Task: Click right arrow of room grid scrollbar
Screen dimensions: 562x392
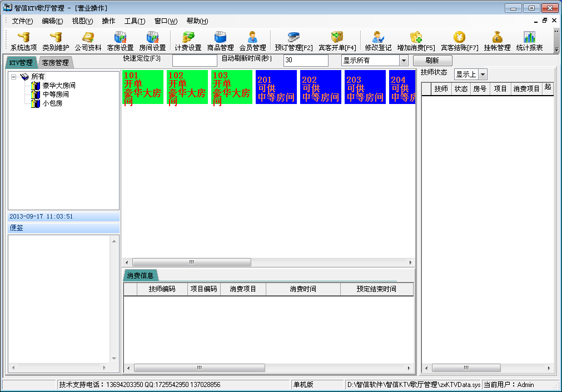Action: point(410,262)
